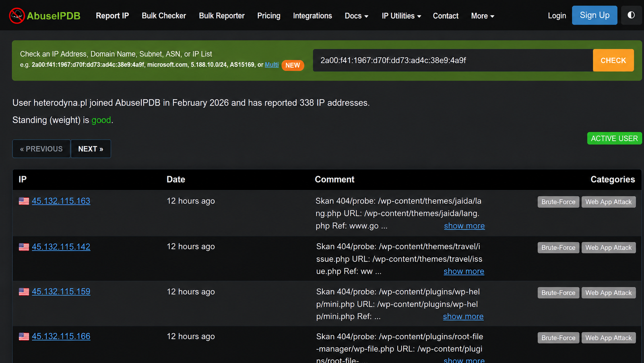Open IP link 45.132.115.142
The width and height of the screenshot is (644, 363).
[61, 247]
